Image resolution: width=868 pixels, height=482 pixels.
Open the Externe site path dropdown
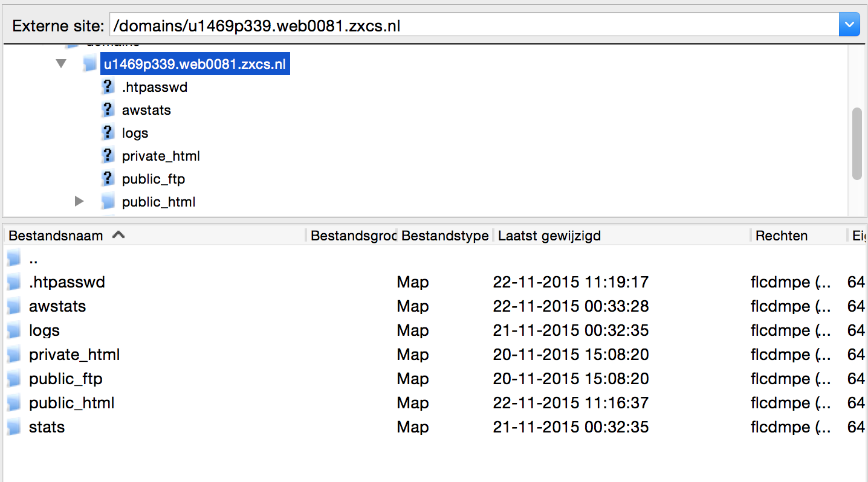pyautogui.click(x=849, y=25)
